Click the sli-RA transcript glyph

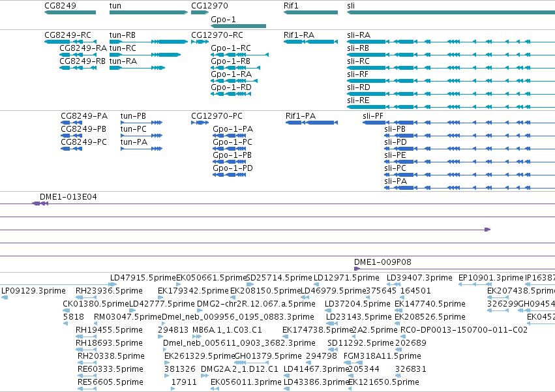tap(451, 42)
